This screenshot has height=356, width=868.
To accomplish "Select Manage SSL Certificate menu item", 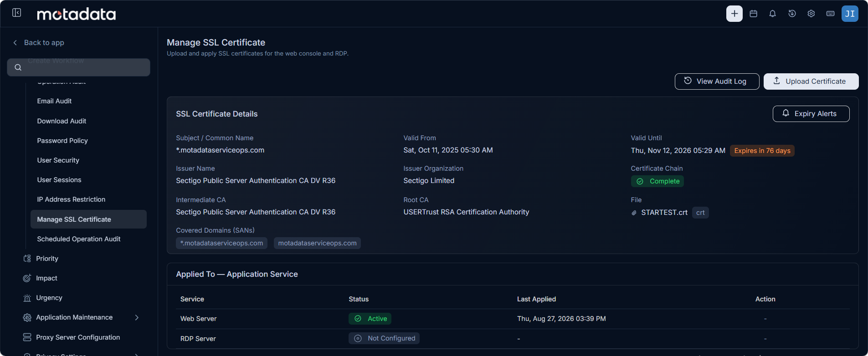I will point(88,219).
